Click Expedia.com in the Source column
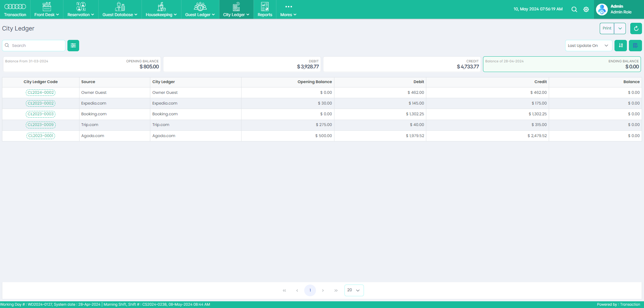This screenshot has width=644, height=308. tap(94, 103)
